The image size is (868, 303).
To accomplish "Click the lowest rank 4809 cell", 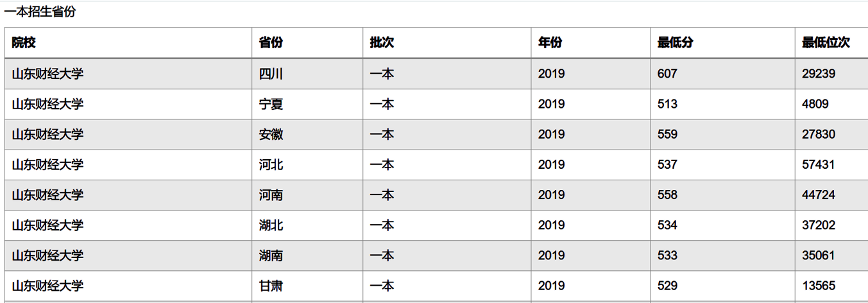I will pyautogui.click(x=831, y=104).
